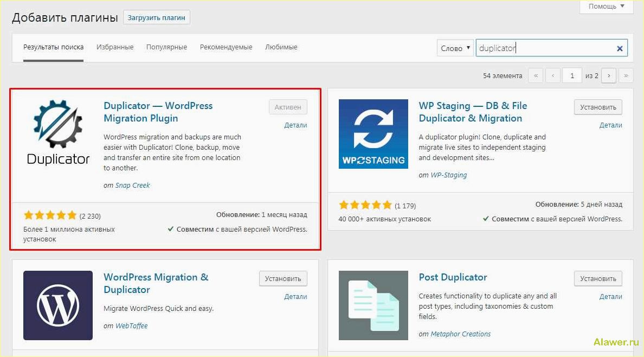Select the 'Обновление: 1 месяц назад' text
Screen dimensions: 644x357
tap(262, 215)
